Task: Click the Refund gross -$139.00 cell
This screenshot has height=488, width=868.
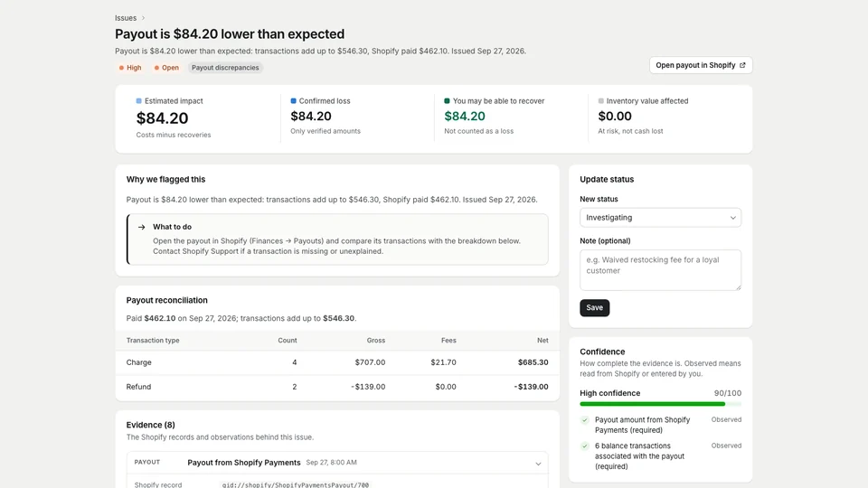Action: pyautogui.click(x=368, y=387)
